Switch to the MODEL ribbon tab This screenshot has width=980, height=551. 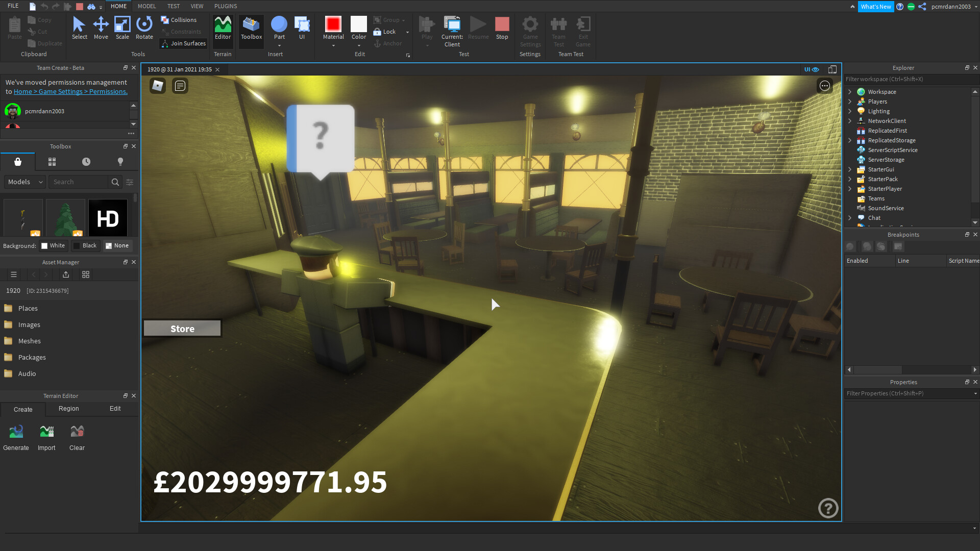[x=146, y=6]
